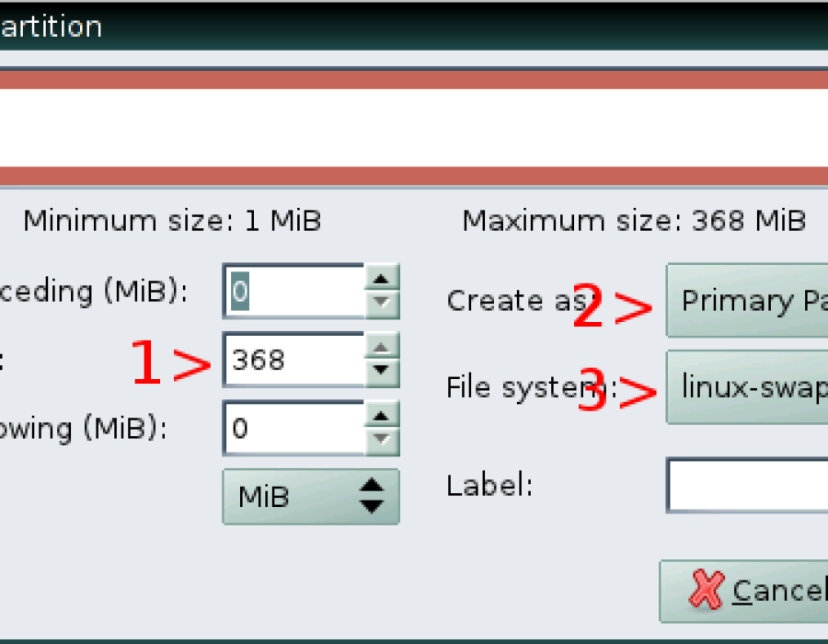Open the linux-swap file system dropdown

(747, 387)
